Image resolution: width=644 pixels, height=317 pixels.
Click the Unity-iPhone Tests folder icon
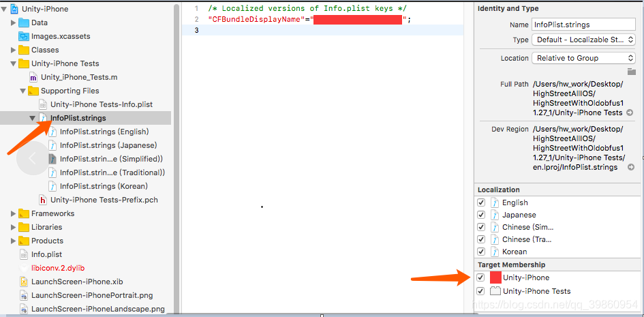click(24, 63)
